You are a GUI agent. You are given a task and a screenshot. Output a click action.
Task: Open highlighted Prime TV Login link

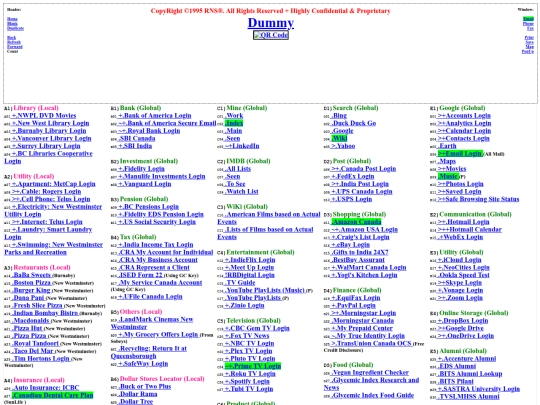[253, 366]
